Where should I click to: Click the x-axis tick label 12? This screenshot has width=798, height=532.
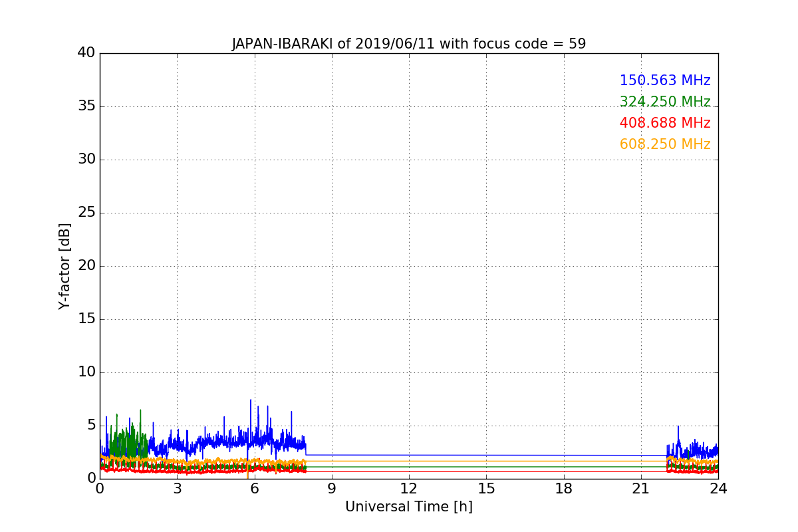click(409, 488)
